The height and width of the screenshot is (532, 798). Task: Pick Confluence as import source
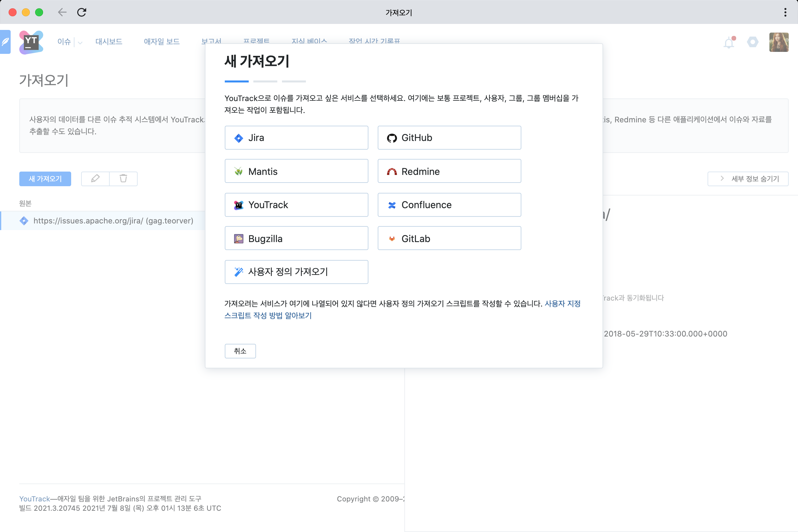click(449, 205)
